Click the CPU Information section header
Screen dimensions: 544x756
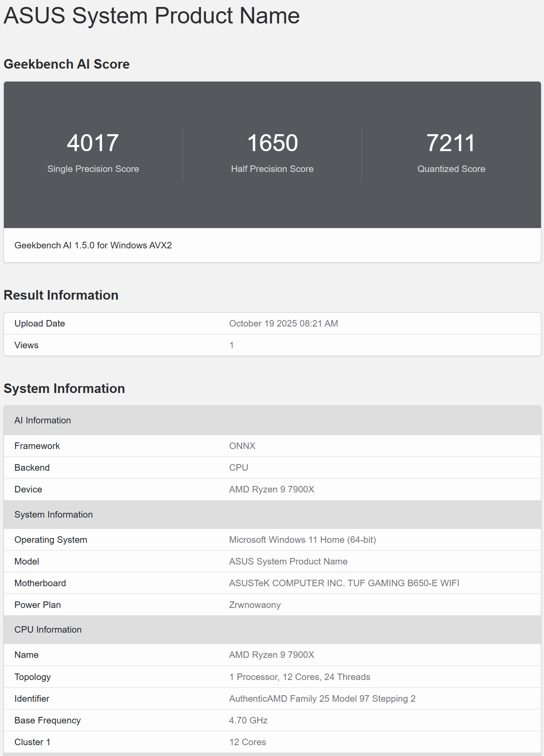(48, 630)
